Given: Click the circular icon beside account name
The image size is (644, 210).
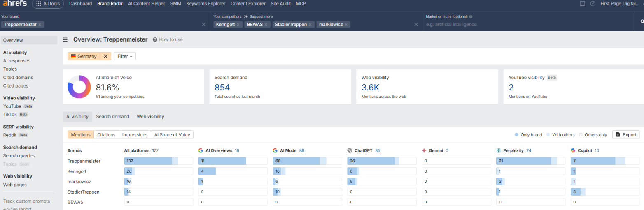Looking at the screenshot, I should pyautogui.click(x=593, y=4).
